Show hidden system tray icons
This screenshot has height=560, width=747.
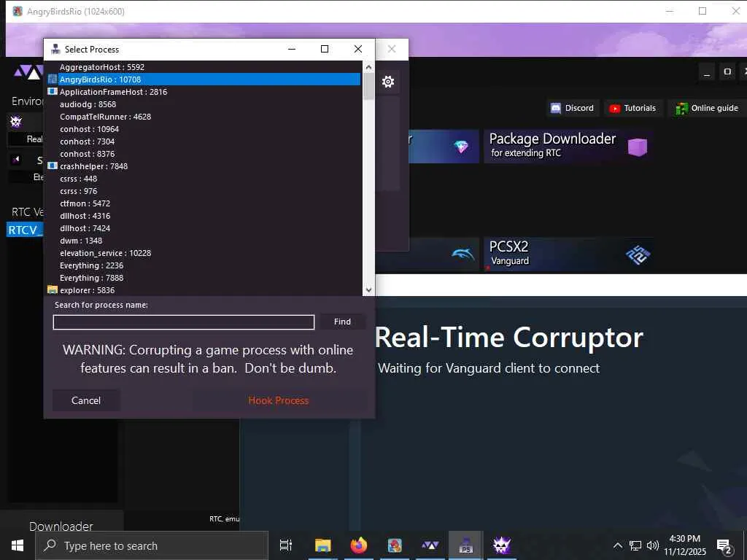pos(617,545)
